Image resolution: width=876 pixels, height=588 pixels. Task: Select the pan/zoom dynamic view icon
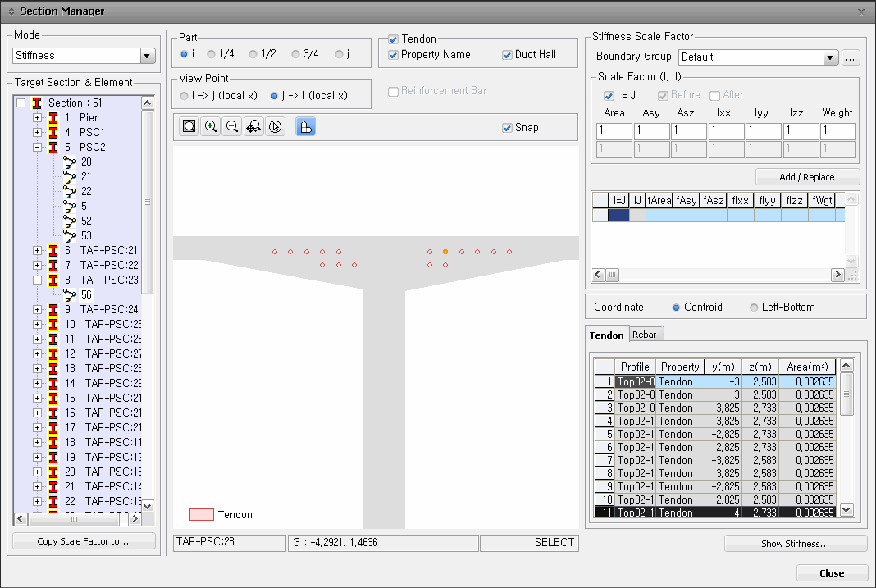(253, 127)
